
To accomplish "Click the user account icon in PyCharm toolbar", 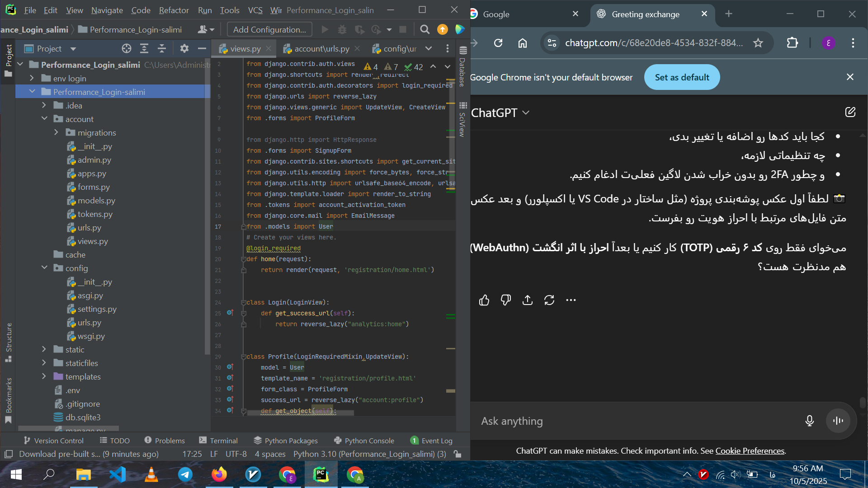I will (206, 30).
